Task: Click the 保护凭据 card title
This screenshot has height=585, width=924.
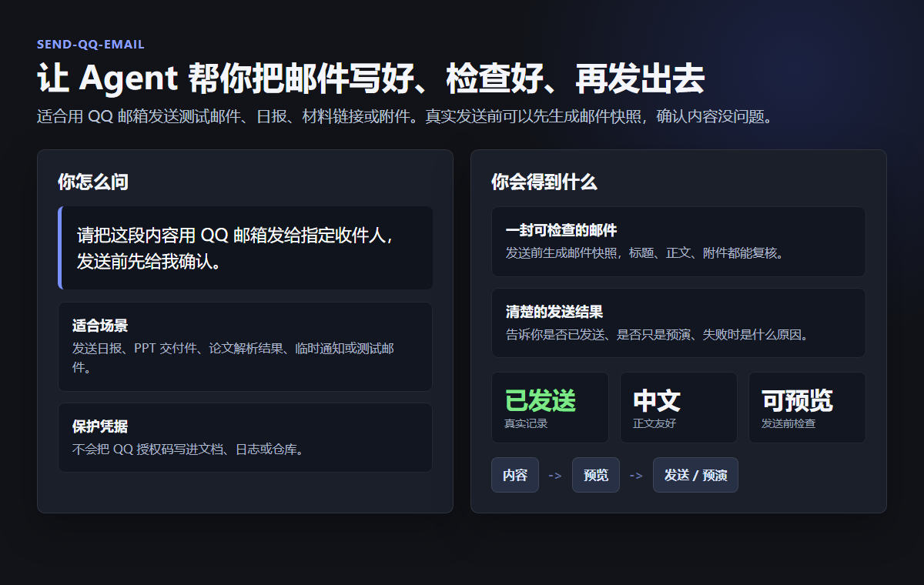Action: tap(100, 426)
